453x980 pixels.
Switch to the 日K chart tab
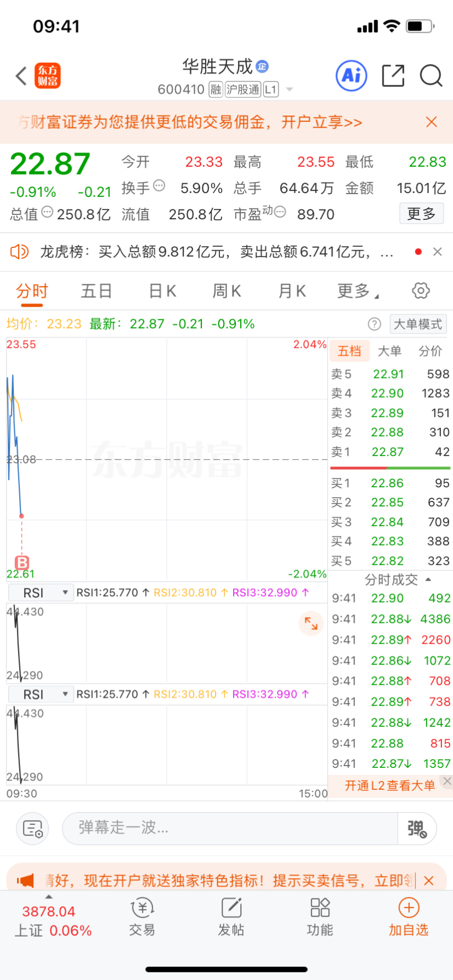tap(162, 291)
